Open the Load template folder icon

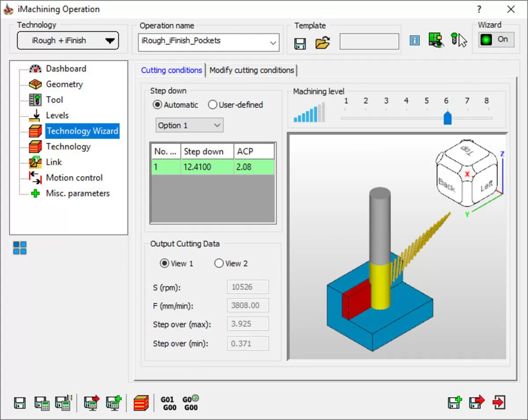tap(323, 43)
